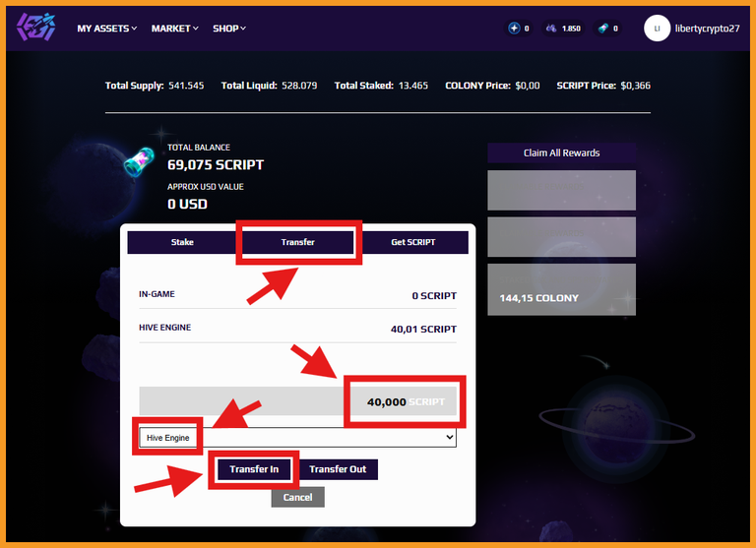The image size is (756, 548).
Task: Click the 40,01 SCRIPT Hive Engine value
Action: click(423, 330)
